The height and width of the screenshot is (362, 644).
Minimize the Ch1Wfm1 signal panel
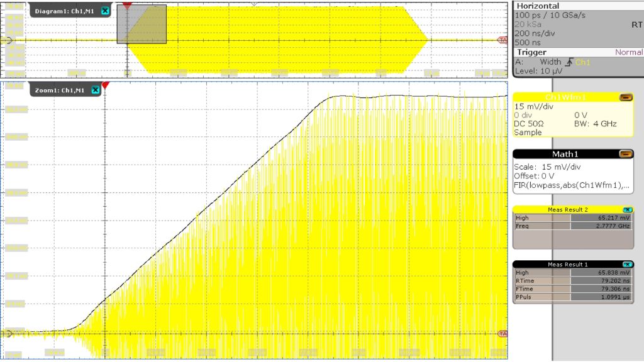(626, 97)
